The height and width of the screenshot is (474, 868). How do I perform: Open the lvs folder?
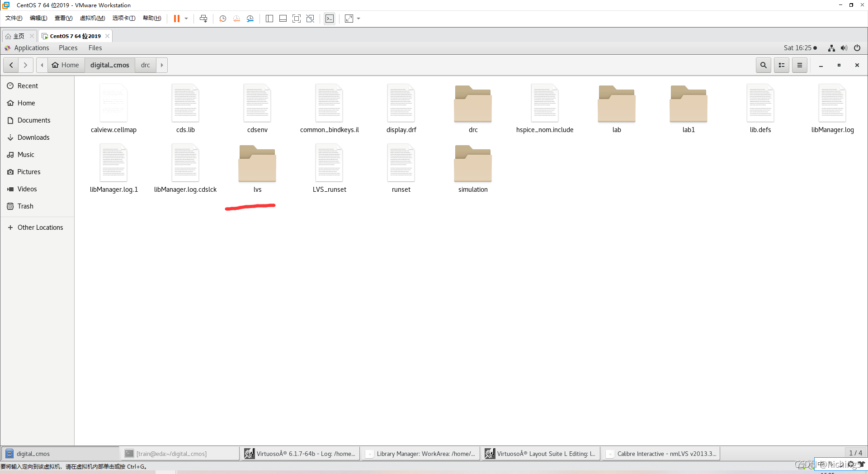pos(257,164)
